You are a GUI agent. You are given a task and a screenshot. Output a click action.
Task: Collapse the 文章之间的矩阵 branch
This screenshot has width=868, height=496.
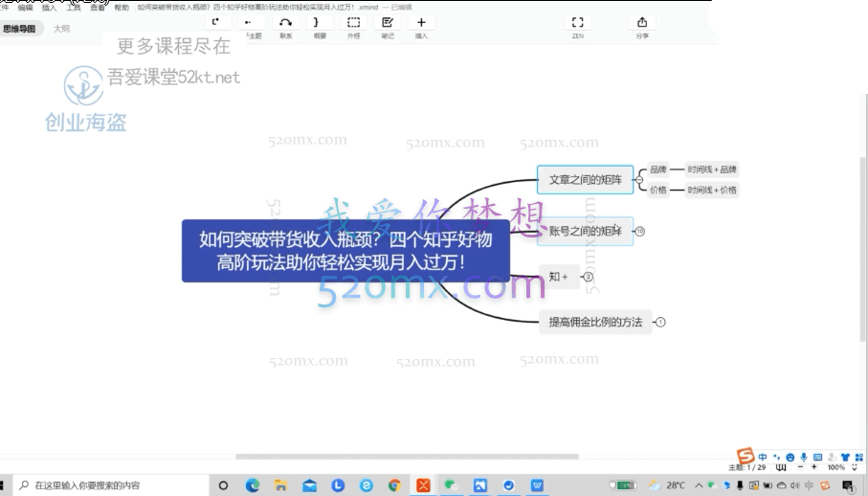[x=639, y=180]
